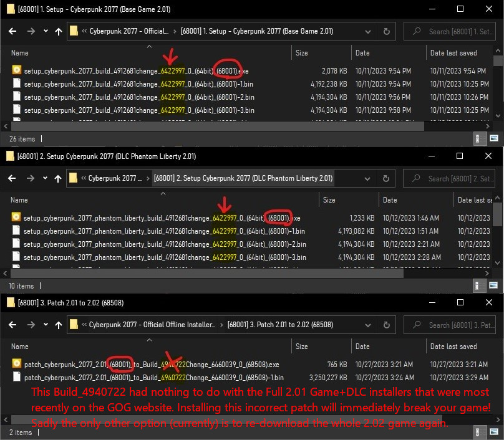Viewport: 504px width, 440px height.
Task: Go up one folder in DLC Phantom Liberty window
Action: pos(58,178)
